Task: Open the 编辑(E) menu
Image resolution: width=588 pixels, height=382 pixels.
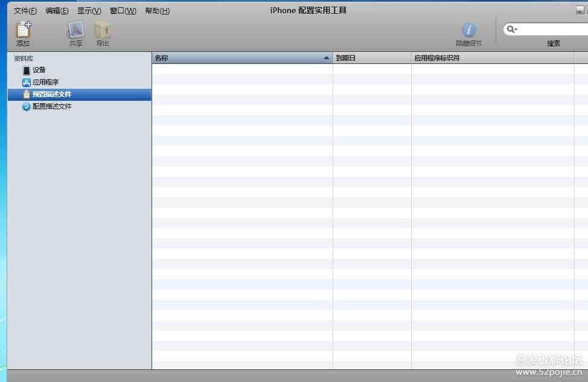Action: (57, 11)
